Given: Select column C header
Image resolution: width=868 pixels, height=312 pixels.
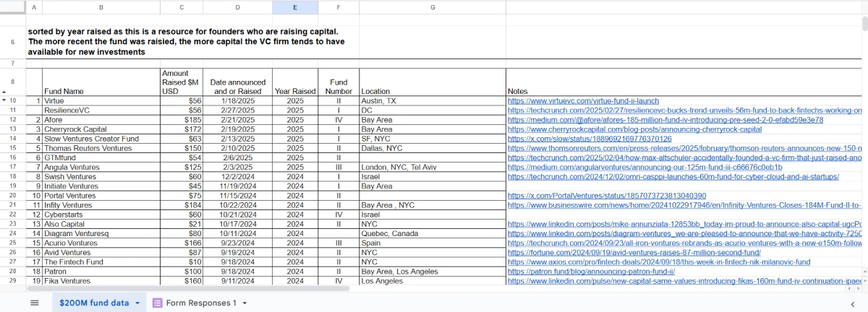Looking at the screenshot, I should (182, 6).
